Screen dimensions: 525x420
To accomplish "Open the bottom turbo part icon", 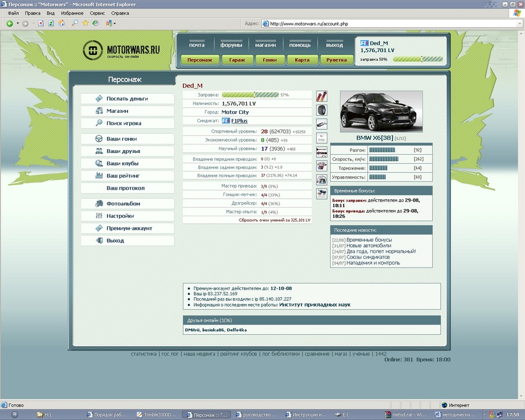I will [x=322, y=194].
